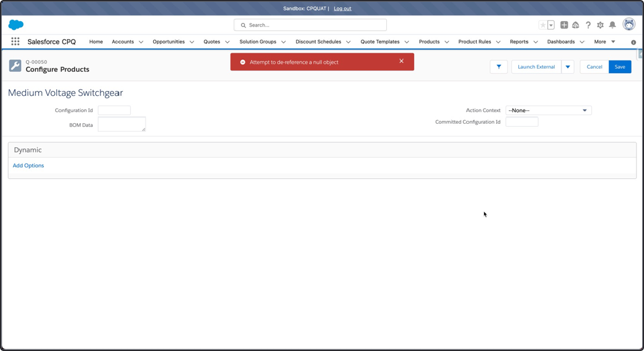Click the Medium Voltage Switchgear heading

(66, 93)
